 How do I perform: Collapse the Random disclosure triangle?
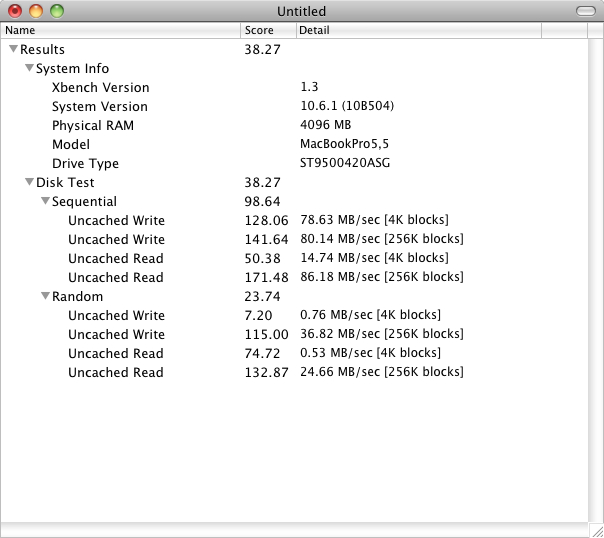point(45,296)
